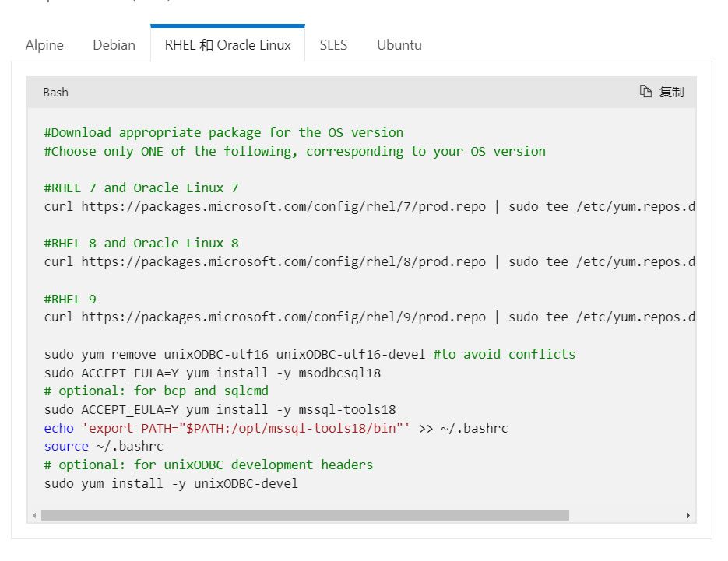Click the '#Choose only ONE of the following' comment

coord(295,151)
